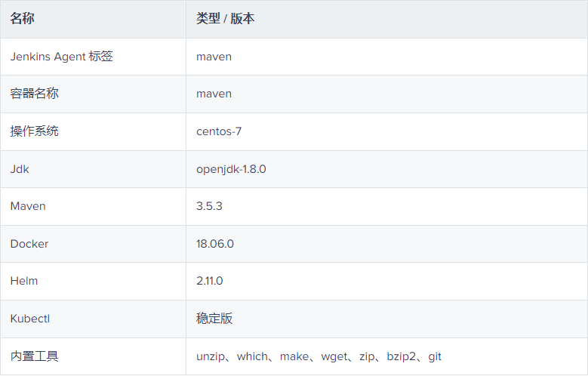The width and height of the screenshot is (588, 376).
Task: Click the 名称 column header
Action: tap(22, 19)
